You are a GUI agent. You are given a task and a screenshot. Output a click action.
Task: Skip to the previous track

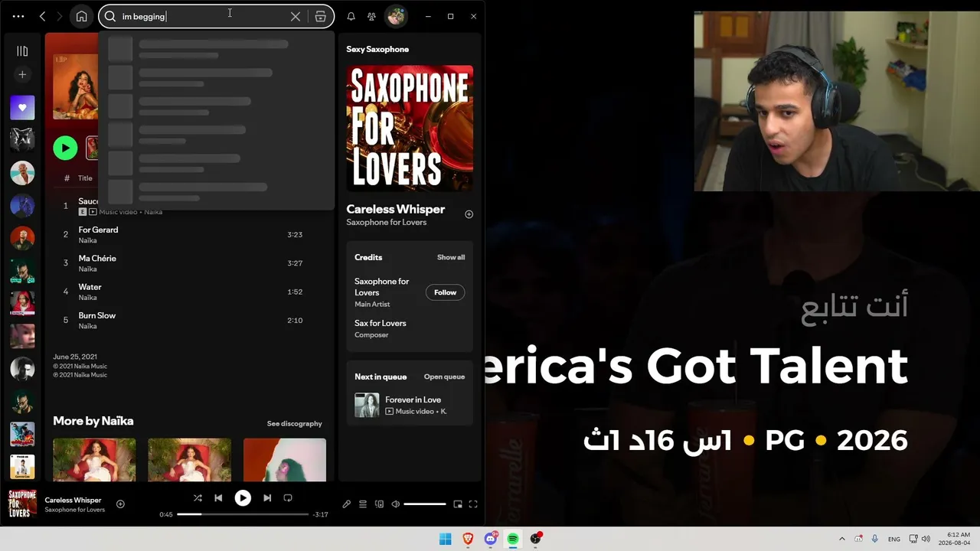tap(218, 497)
